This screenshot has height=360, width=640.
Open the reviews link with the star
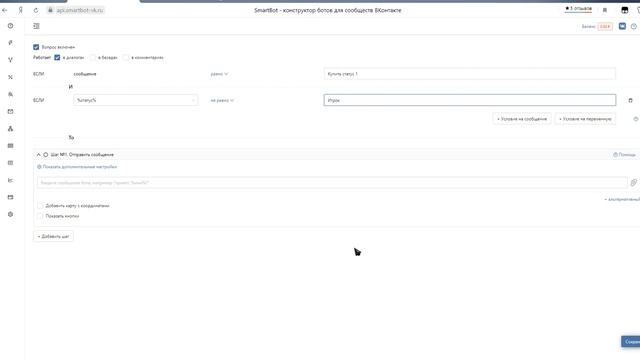point(578,9)
